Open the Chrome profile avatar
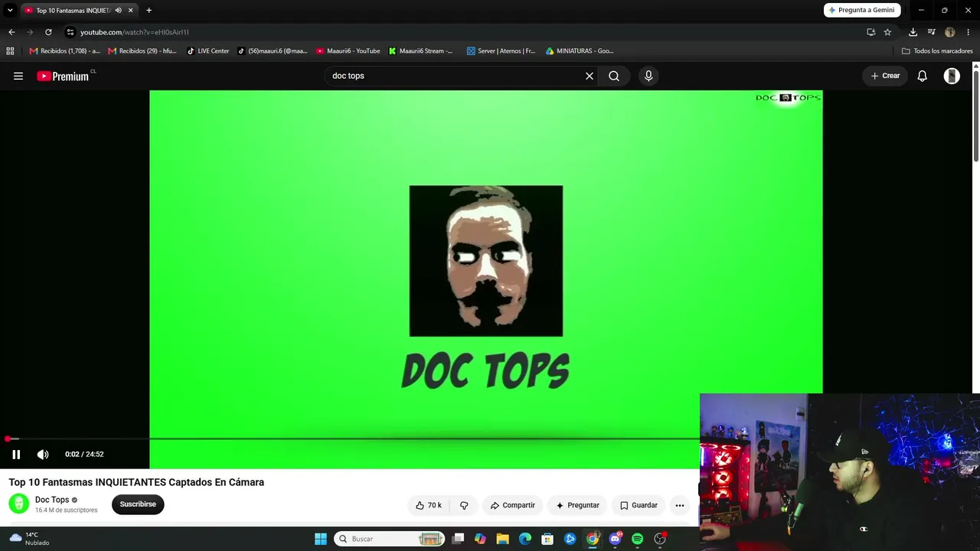This screenshot has height=551, width=980. coord(949,32)
